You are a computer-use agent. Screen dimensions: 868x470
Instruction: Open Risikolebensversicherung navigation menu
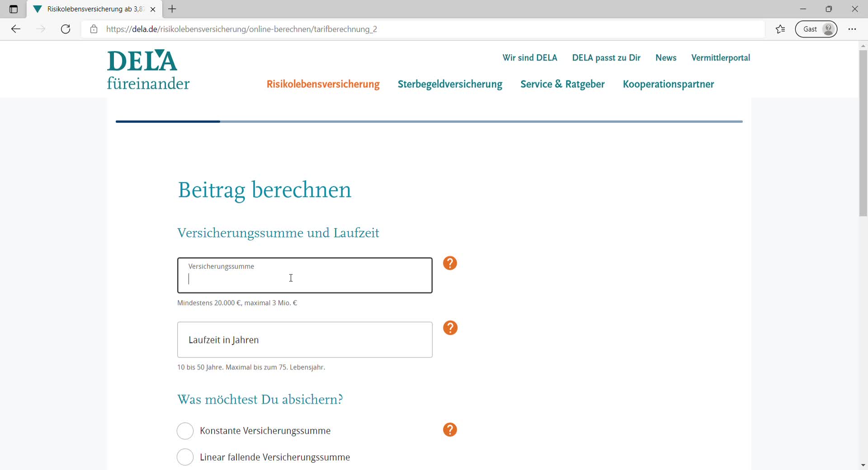click(x=323, y=85)
